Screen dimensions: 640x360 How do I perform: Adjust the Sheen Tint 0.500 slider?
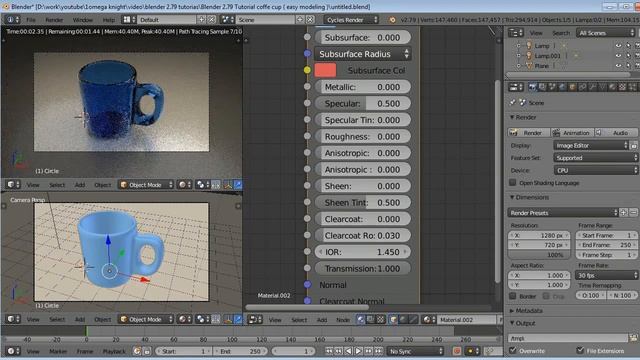click(362, 202)
